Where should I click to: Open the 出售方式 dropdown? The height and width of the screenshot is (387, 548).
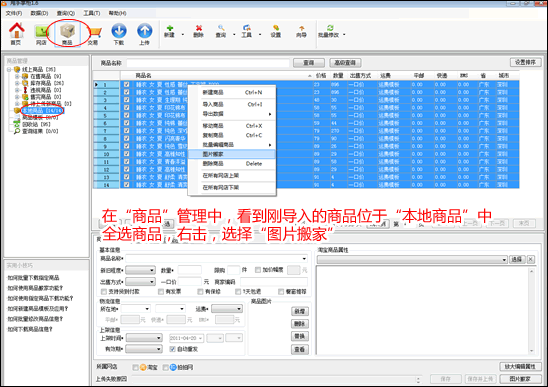[140, 282]
